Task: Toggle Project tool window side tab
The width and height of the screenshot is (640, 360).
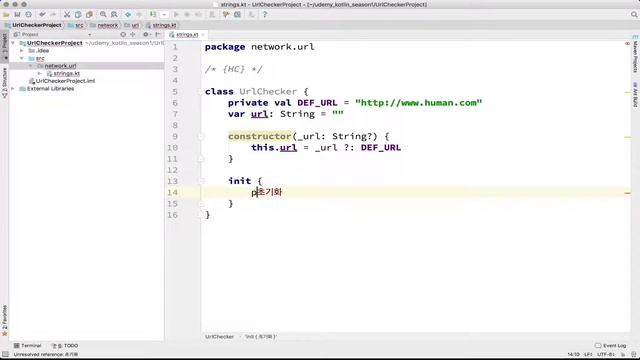Action: click(4, 47)
